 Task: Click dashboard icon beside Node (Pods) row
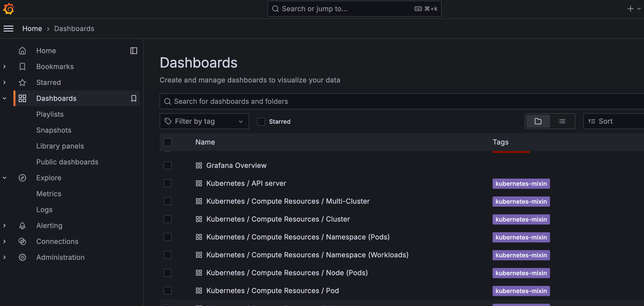[199, 273]
